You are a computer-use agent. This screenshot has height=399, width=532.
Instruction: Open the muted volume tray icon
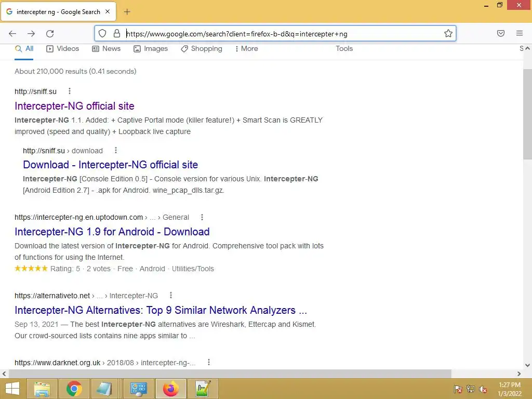483,389
